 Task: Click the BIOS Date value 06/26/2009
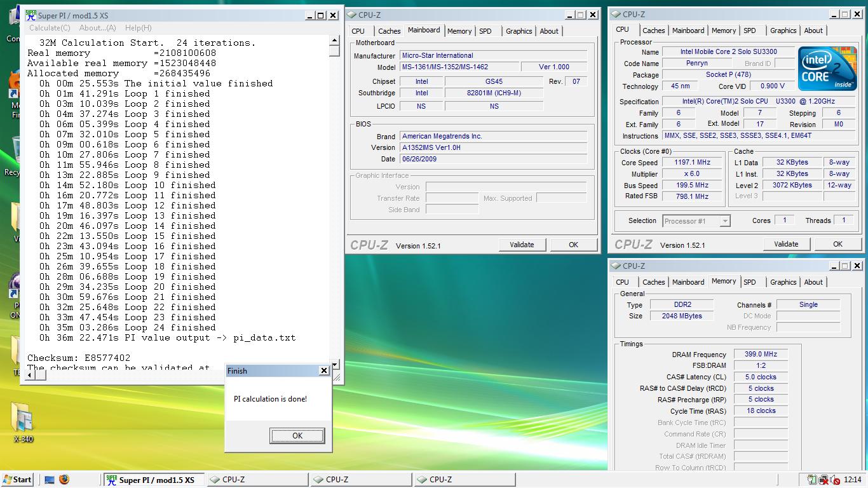pyautogui.click(x=493, y=159)
